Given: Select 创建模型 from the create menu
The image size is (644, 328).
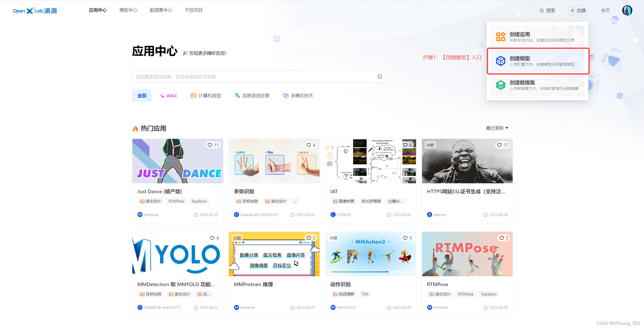Looking at the screenshot, I should (538, 61).
